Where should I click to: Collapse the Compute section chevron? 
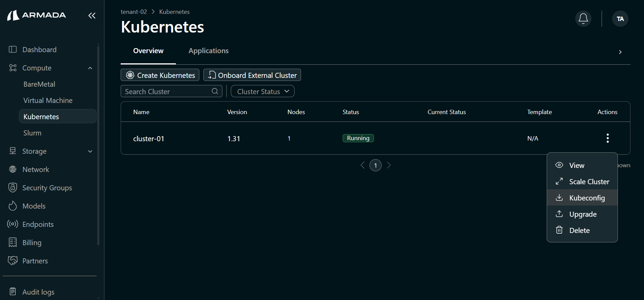coord(90,68)
